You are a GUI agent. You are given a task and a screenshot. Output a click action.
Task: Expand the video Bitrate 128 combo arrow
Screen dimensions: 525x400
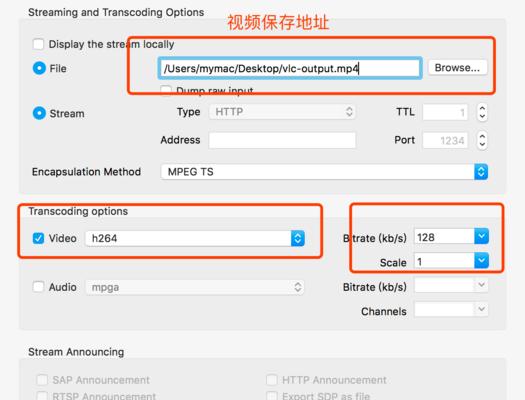tap(481, 236)
